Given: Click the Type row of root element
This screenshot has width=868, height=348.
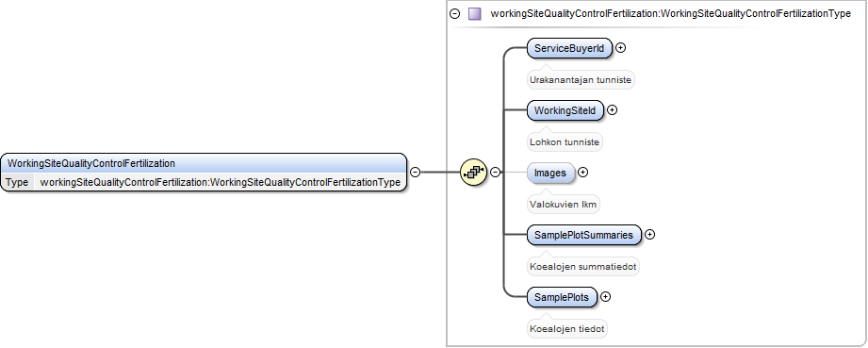Looking at the screenshot, I should 204,182.
